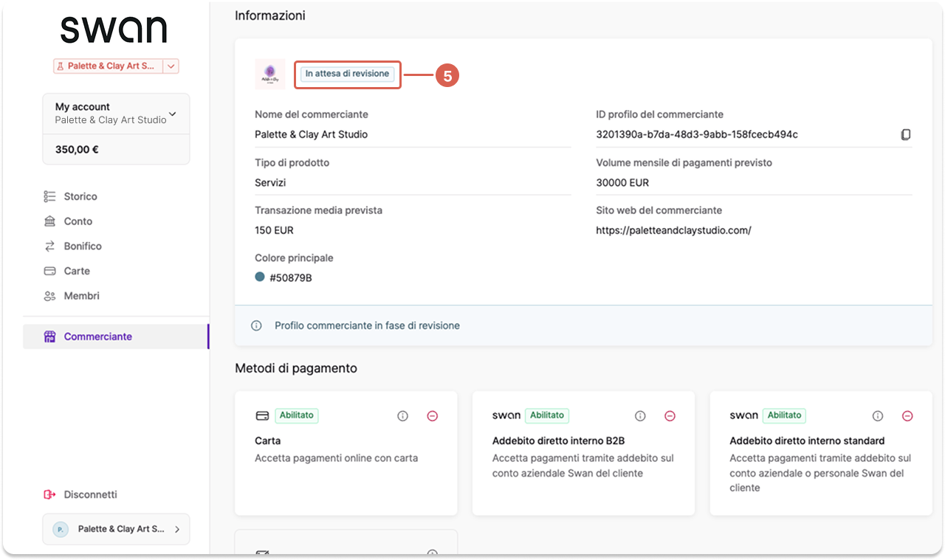Click the Abilitato badge on B2B debit
Screen dimensions: 945x560
(547, 415)
